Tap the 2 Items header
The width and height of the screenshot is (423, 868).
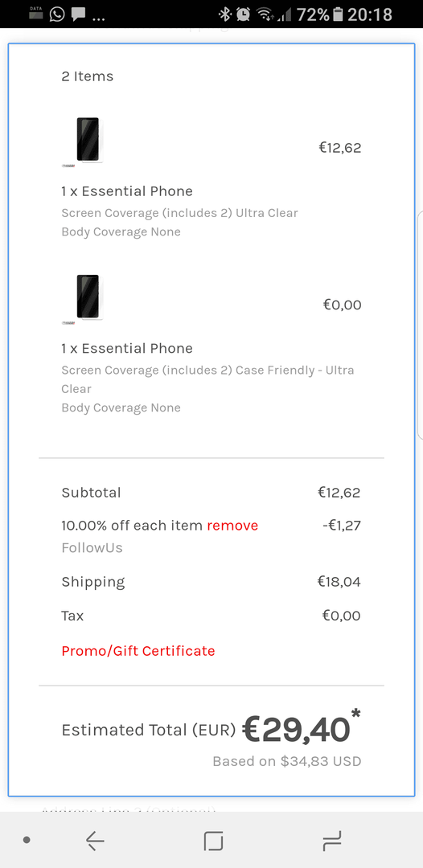click(x=88, y=76)
